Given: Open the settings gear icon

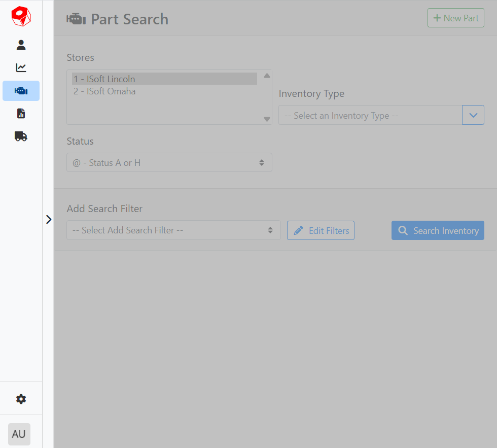Looking at the screenshot, I should tap(21, 399).
